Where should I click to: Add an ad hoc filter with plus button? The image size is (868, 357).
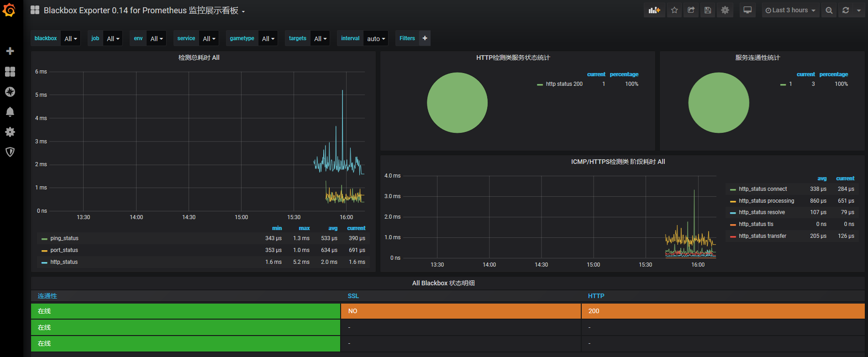[425, 38]
